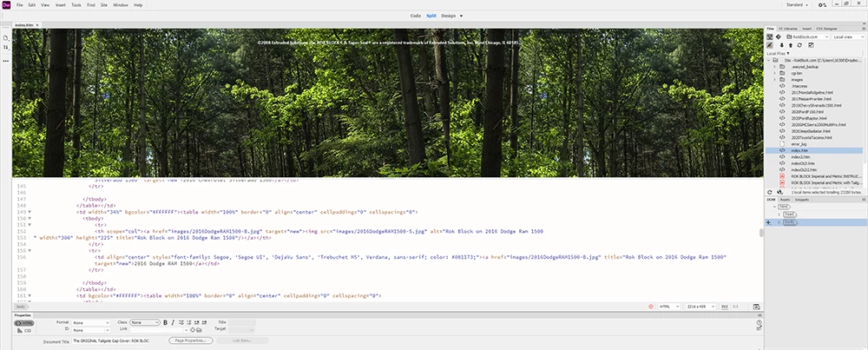Switch to the CSS Designer panel tab
The height and width of the screenshot is (350, 868).
(826, 29)
